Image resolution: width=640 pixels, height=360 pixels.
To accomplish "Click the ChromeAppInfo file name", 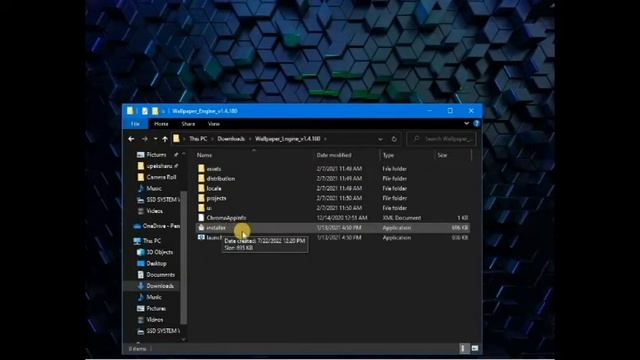I will 226,218.
